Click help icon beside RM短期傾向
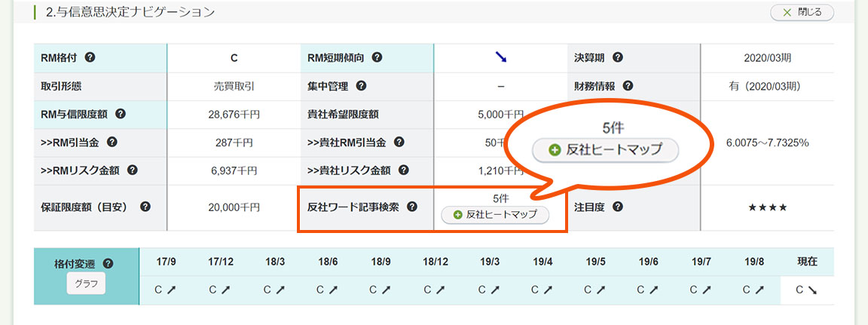The height and width of the screenshot is (325, 868). pyautogui.click(x=377, y=57)
